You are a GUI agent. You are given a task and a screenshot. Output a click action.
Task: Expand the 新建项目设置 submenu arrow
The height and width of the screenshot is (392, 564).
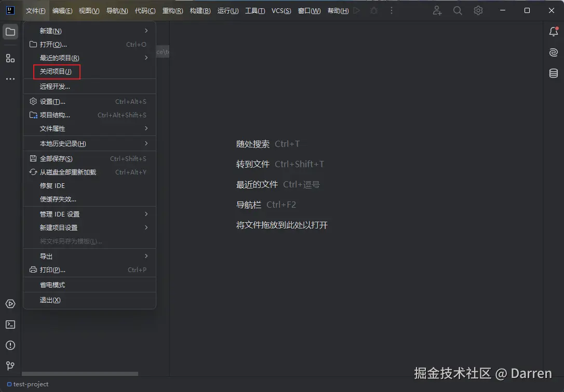tap(146, 227)
